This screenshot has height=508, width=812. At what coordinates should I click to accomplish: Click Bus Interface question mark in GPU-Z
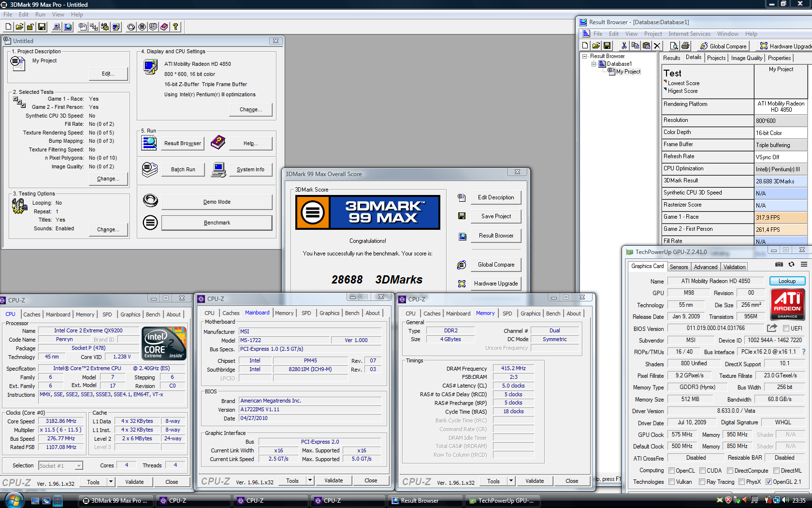click(x=804, y=352)
